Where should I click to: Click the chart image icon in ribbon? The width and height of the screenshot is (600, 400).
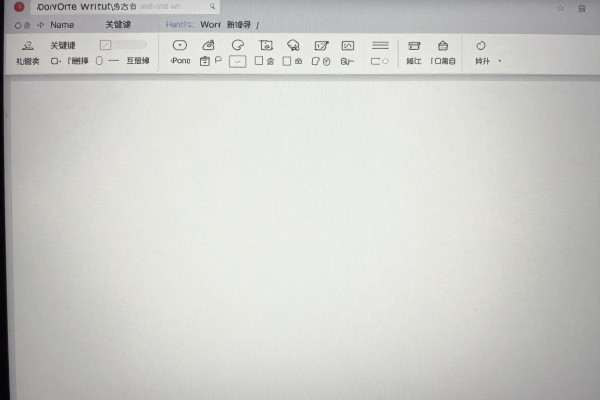(x=347, y=46)
